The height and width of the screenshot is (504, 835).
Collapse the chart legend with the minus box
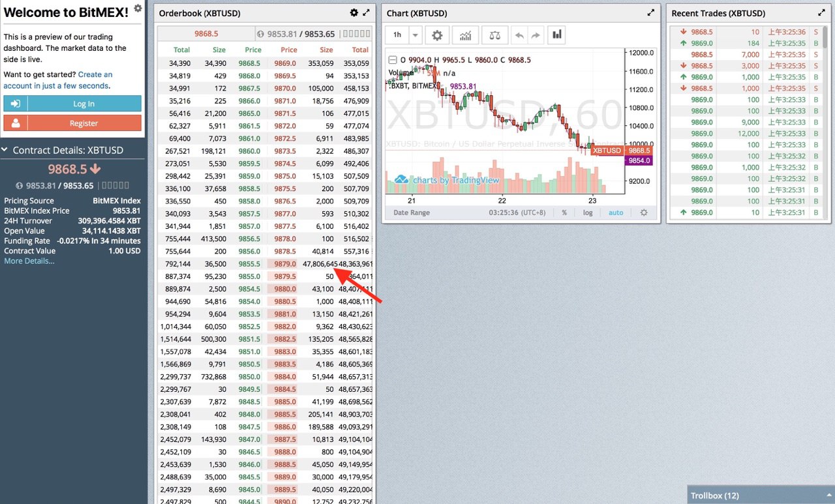point(392,59)
